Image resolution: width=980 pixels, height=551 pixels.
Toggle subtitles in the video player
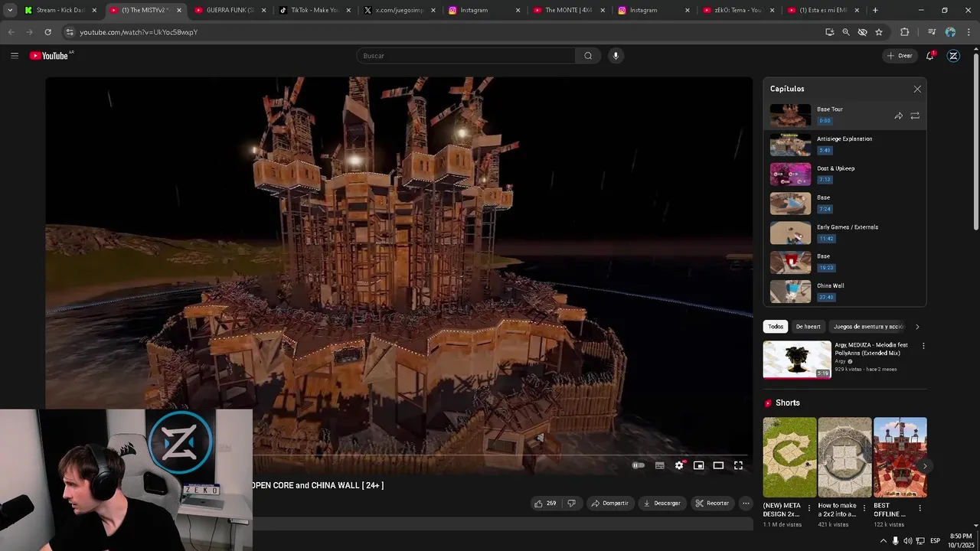coord(659,465)
